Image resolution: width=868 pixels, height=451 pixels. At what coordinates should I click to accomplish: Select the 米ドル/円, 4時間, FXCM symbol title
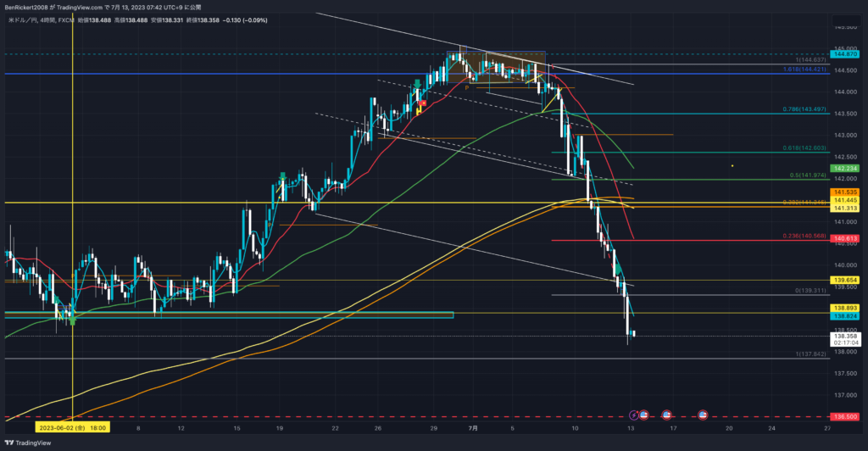(42, 19)
